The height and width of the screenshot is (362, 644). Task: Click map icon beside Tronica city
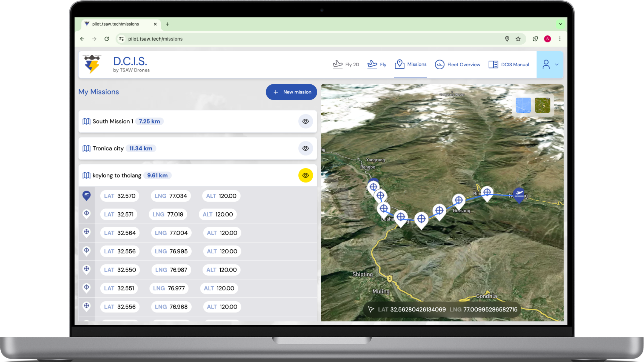(86, 148)
